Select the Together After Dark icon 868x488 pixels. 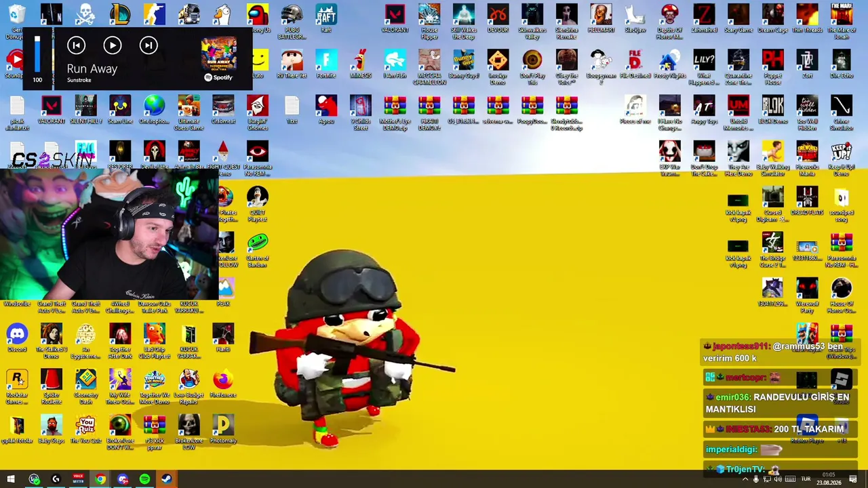(x=120, y=341)
